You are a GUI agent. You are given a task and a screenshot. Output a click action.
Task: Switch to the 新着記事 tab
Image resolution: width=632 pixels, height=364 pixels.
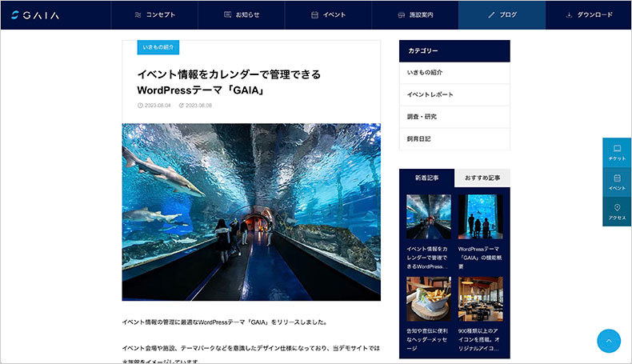point(427,178)
